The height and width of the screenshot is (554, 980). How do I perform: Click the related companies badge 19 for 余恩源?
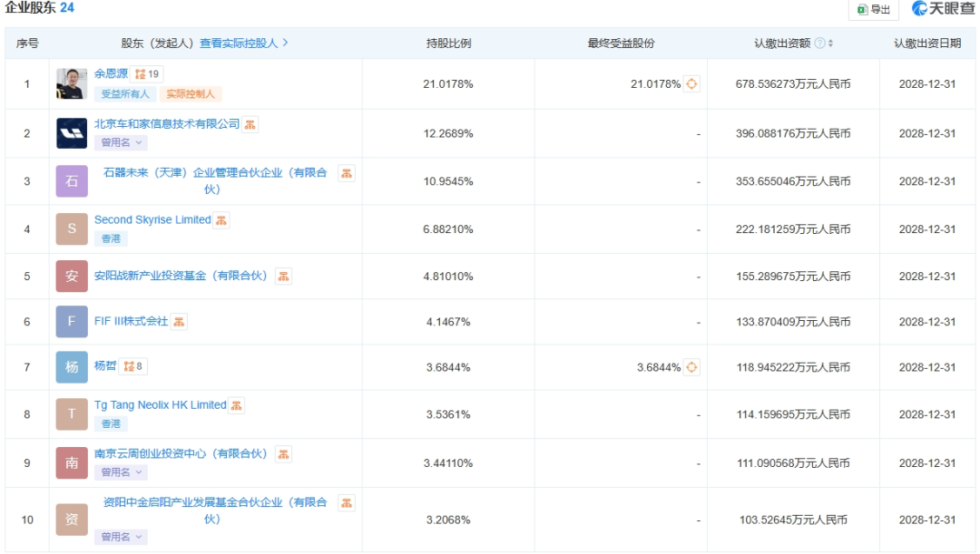point(147,74)
